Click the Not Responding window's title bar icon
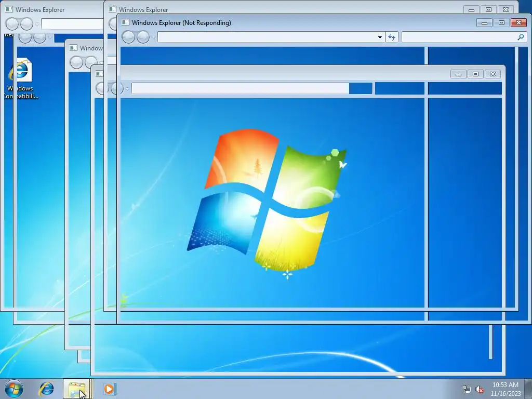 (x=125, y=22)
